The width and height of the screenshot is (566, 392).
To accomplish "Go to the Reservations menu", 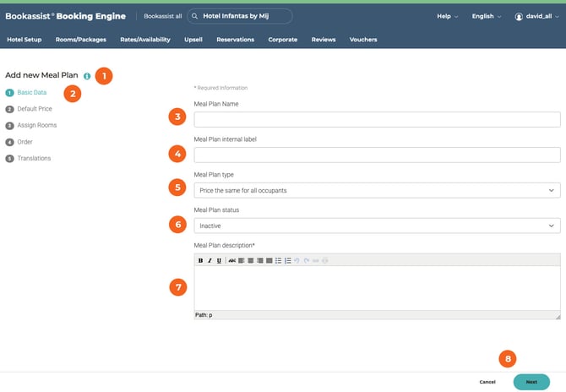I will coord(235,40).
